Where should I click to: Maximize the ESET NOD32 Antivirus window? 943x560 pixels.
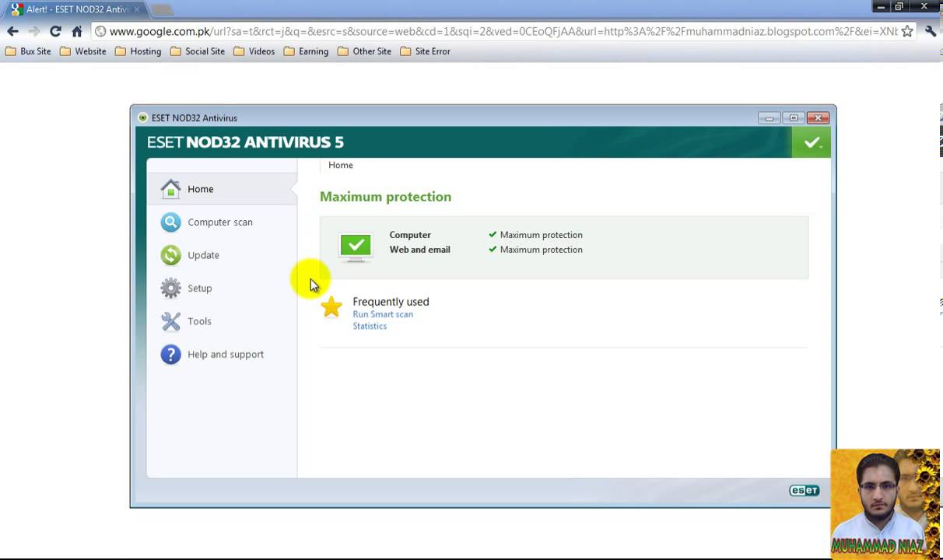[793, 118]
